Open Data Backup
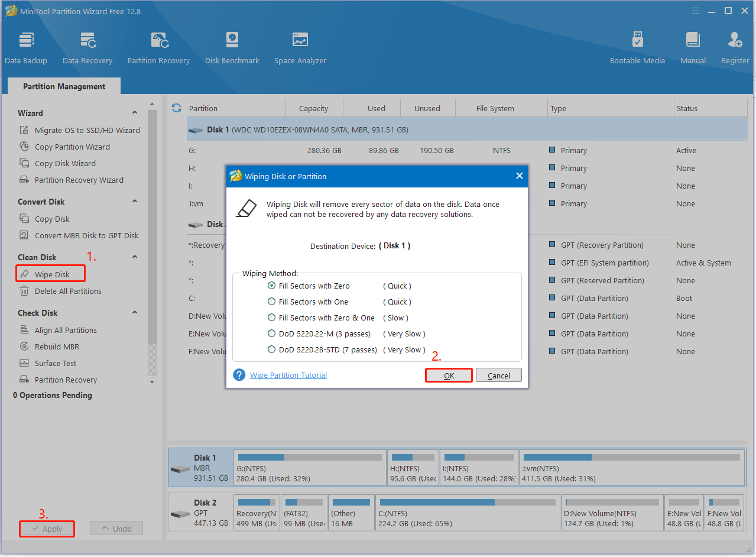The image size is (756, 557). coord(26,46)
